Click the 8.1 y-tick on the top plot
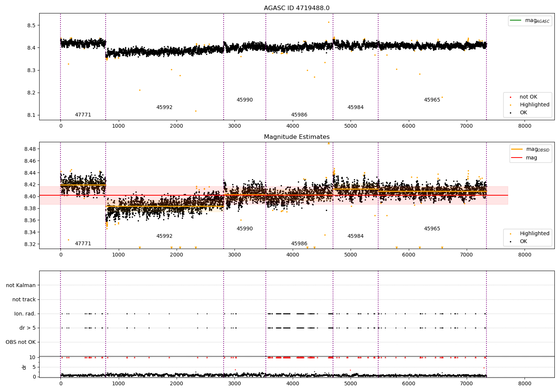 31,115
